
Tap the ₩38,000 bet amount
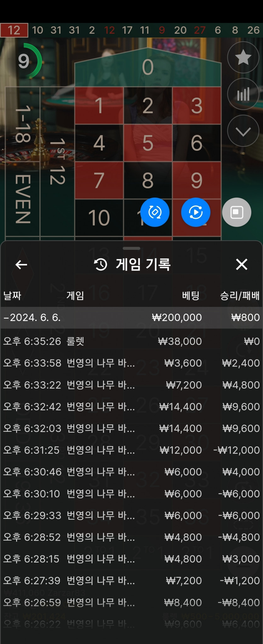pyautogui.click(x=180, y=341)
